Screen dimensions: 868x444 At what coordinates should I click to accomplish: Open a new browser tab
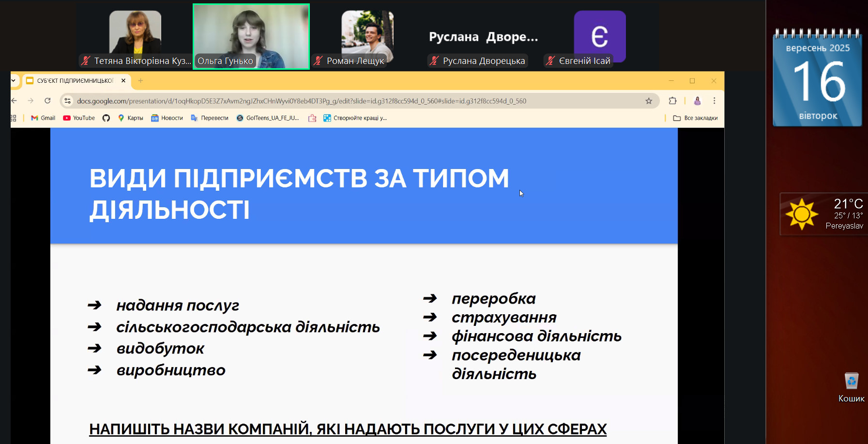[140, 81]
